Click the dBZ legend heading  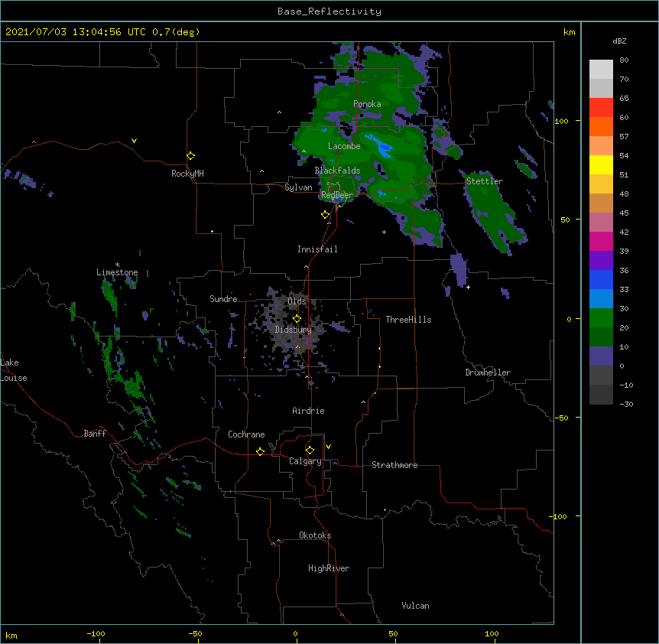[x=619, y=41]
